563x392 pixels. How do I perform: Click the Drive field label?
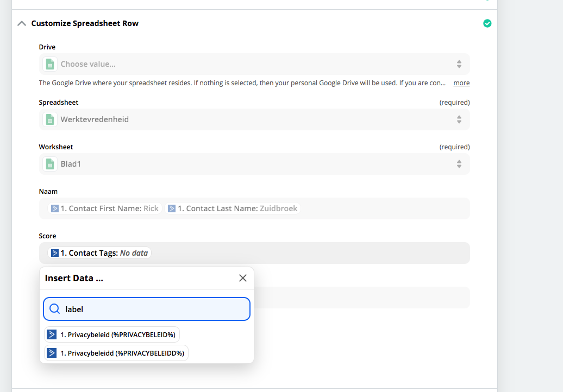[47, 47]
